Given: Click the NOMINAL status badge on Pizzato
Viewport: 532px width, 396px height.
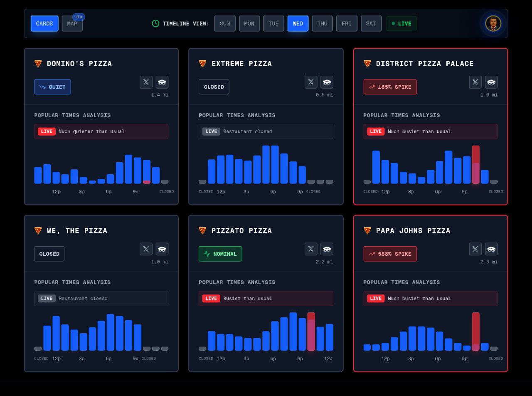Looking at the screenshot, I should point(220,254).
